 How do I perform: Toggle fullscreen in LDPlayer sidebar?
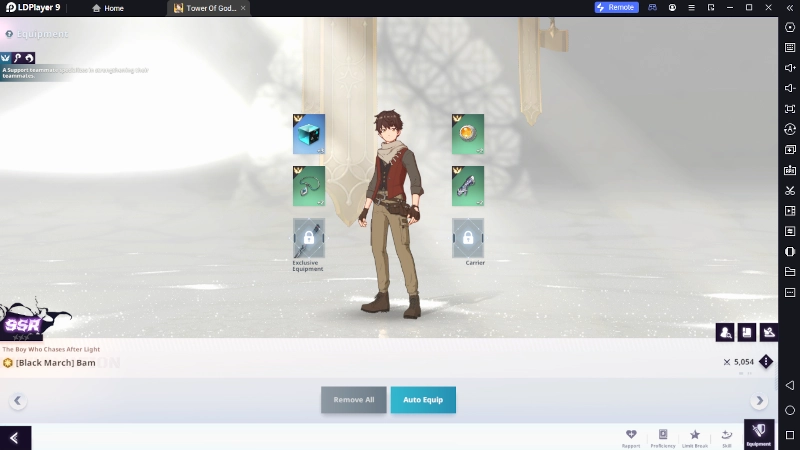[790, 109]
